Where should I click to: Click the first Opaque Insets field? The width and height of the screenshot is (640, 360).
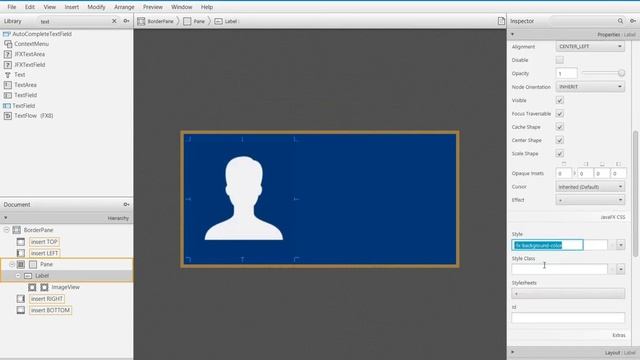click(564, 173)
